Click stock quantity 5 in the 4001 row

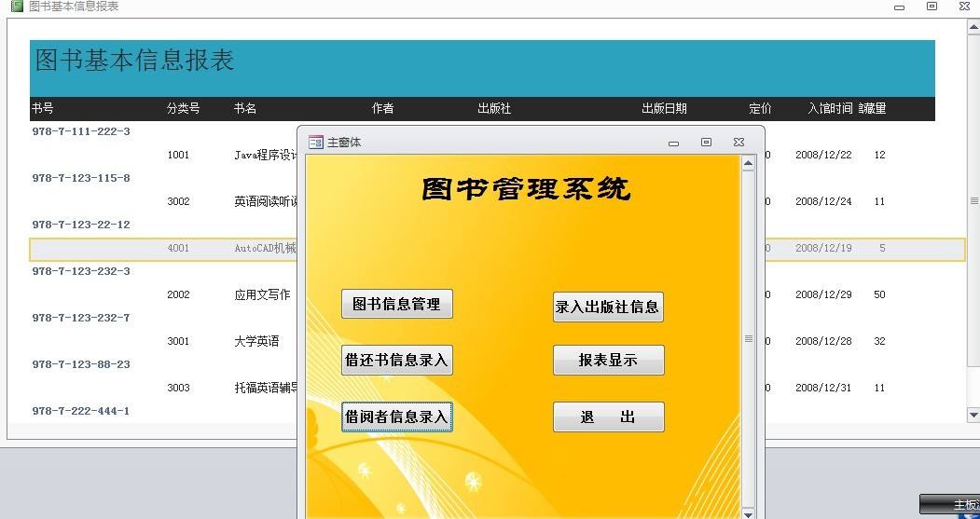[x=882, y=248]
